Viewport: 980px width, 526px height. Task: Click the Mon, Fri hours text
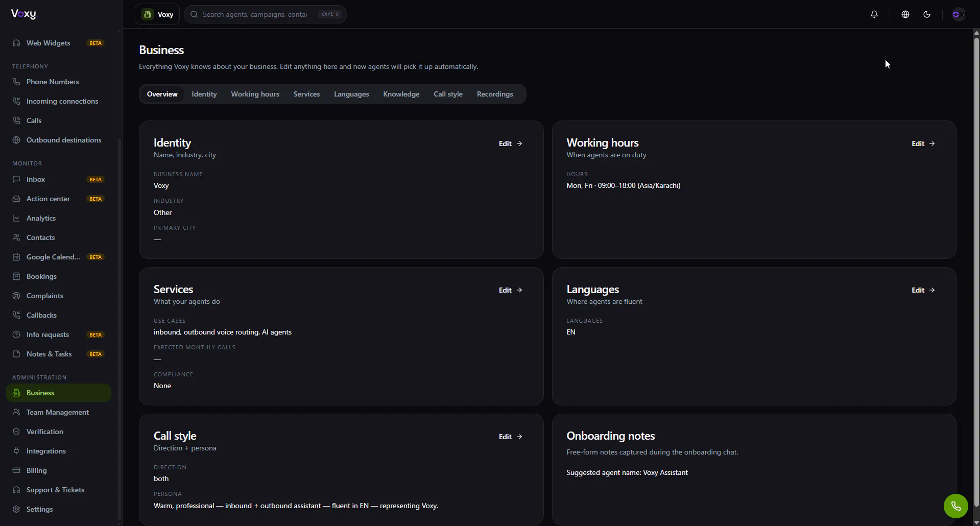(624, 185)
